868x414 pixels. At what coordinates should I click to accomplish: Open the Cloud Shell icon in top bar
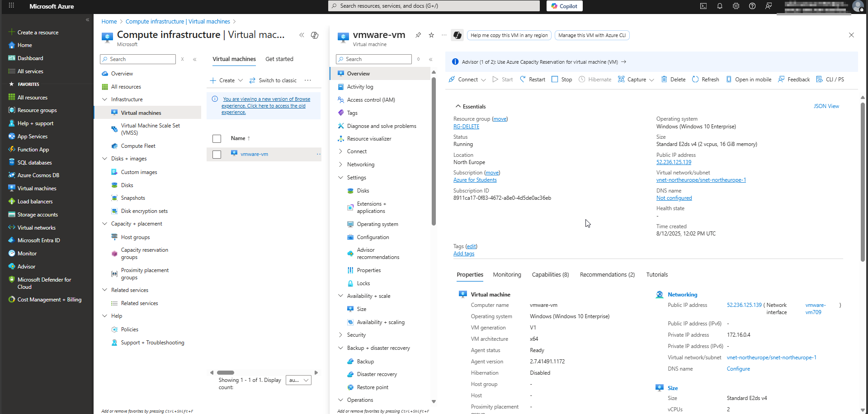(x=703, y=6)
